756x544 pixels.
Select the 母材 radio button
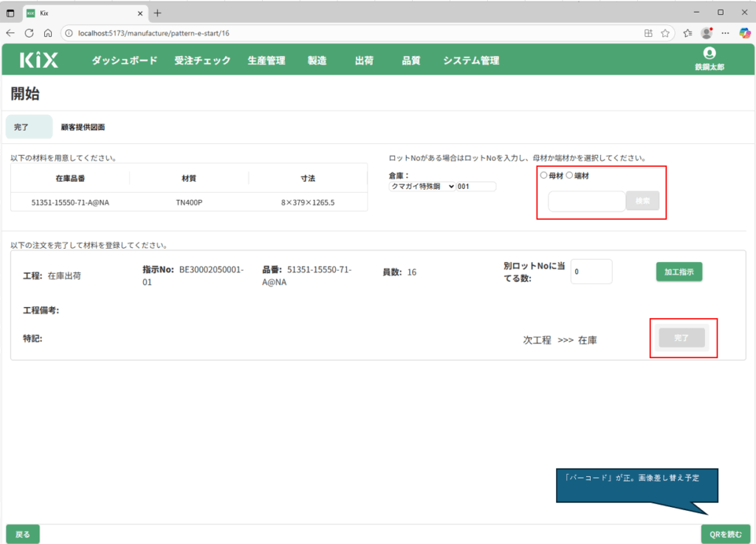coord(544,176)
